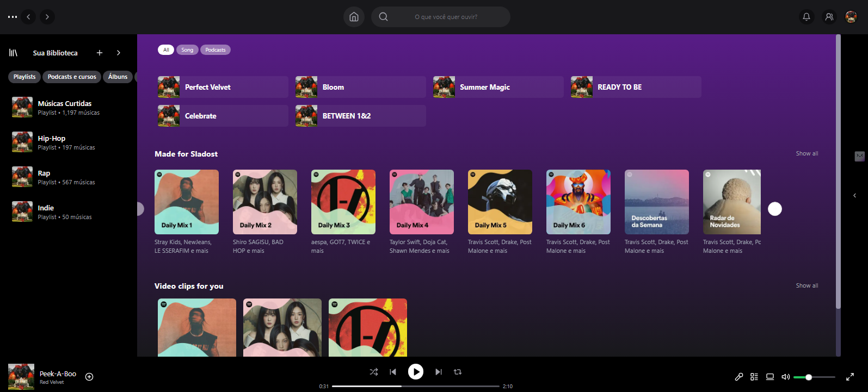The image size is (868, 392).
Task: Filter library by Álbuns
Action: tap(118, 77)
